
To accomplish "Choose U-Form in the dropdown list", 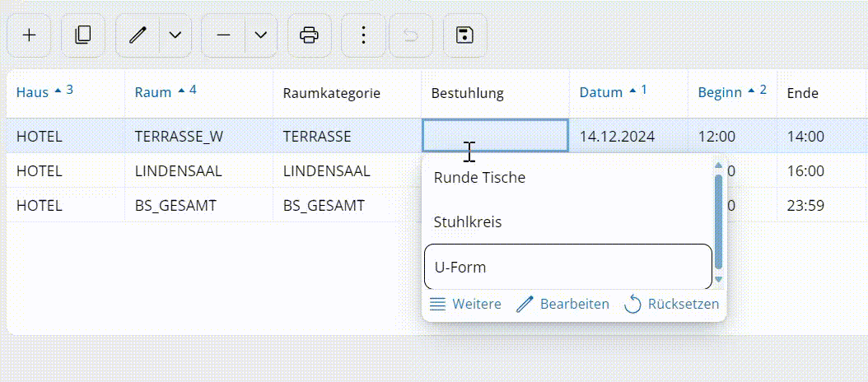I will pyautogui.click(x=567, y=268).
